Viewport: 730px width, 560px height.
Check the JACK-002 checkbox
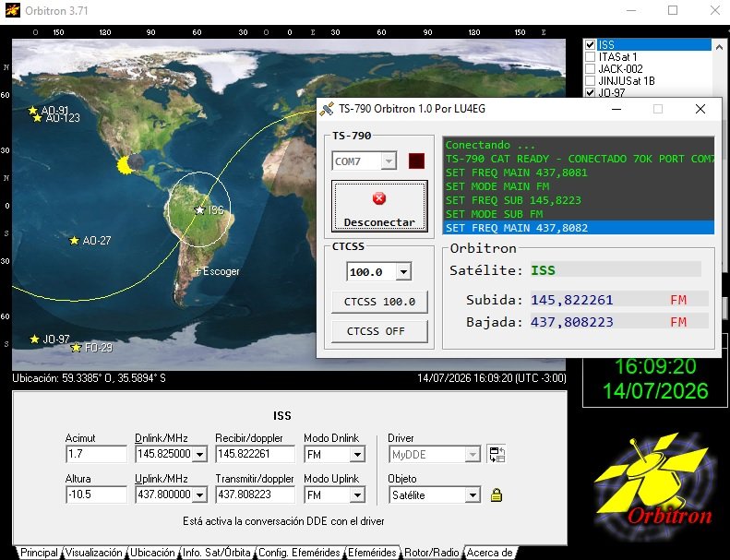(x=591, y=69)
